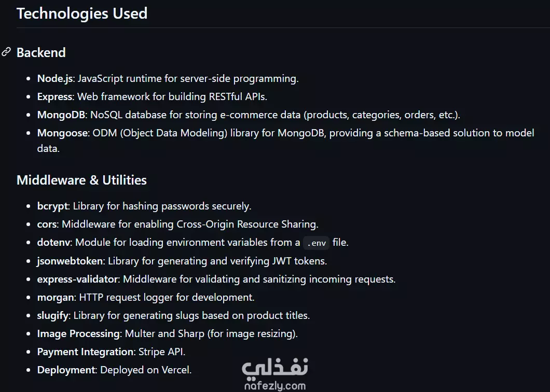
Task: Click the Technologies Used heading
Action: click(x=82, y=13)
